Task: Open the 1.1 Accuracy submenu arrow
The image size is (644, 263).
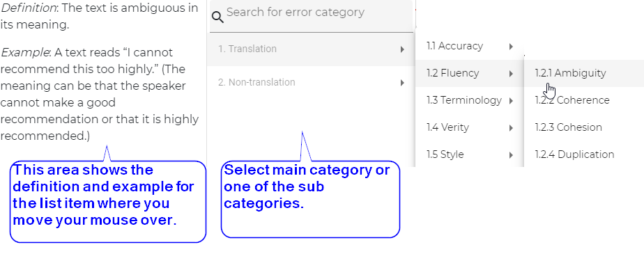Action: tap(511, 47)
